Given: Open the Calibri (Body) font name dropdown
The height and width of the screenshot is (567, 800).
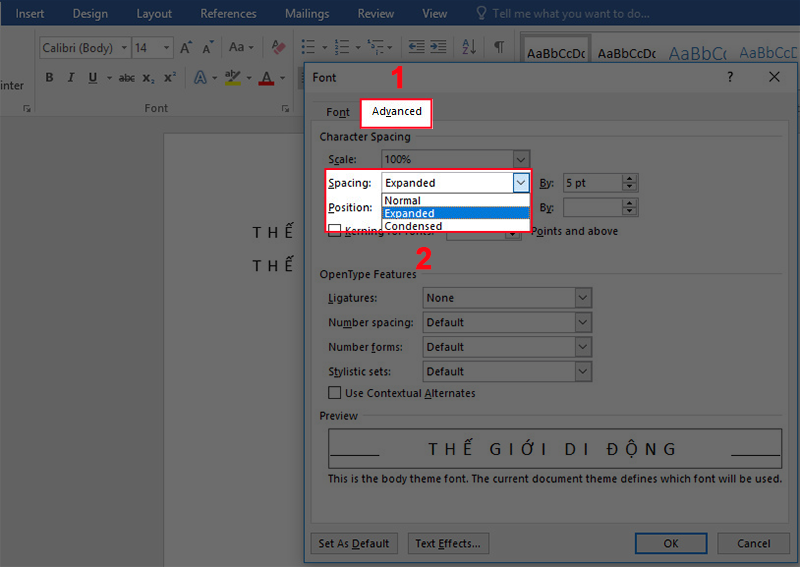Looking at the screenshot, I should tap(124, 48).
